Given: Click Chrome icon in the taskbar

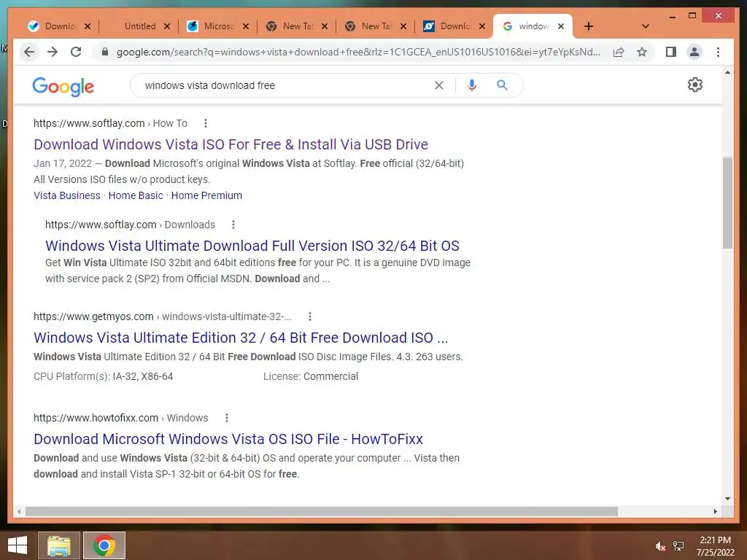Looking at the screenshot, I should pyautogui.click(x=104, y=545).
